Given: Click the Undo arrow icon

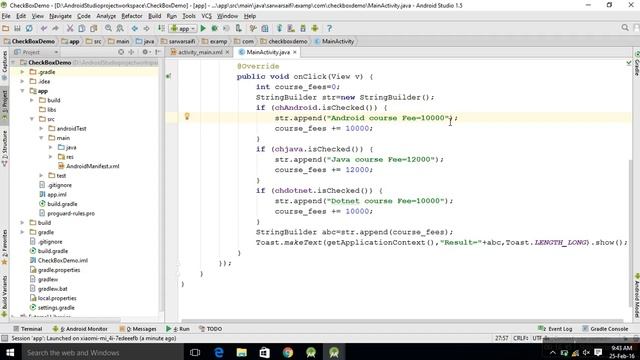Looking at the screenshot, I should (x=44, y=28).
